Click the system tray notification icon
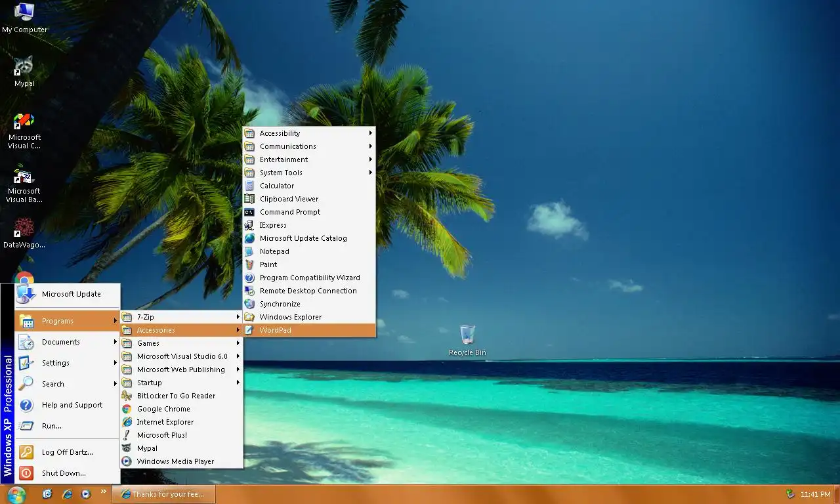Viewport: 840px width, 504px height. pos(790,494)
